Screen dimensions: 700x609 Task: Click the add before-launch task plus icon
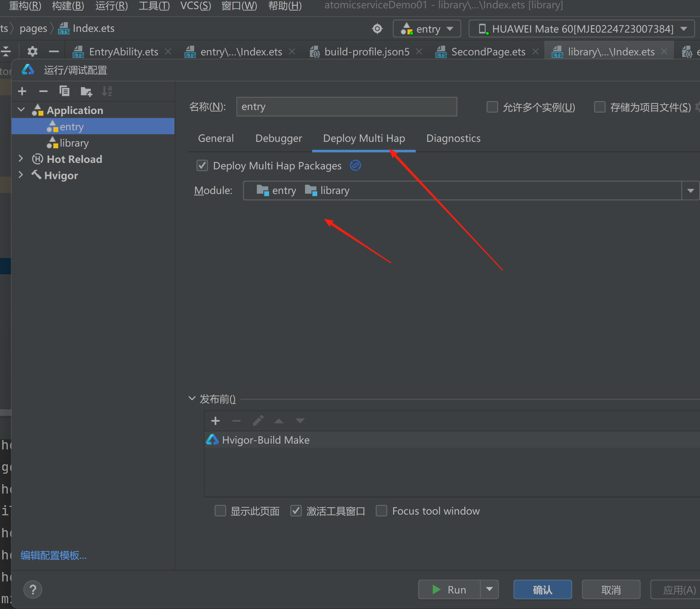click(215, 421)
